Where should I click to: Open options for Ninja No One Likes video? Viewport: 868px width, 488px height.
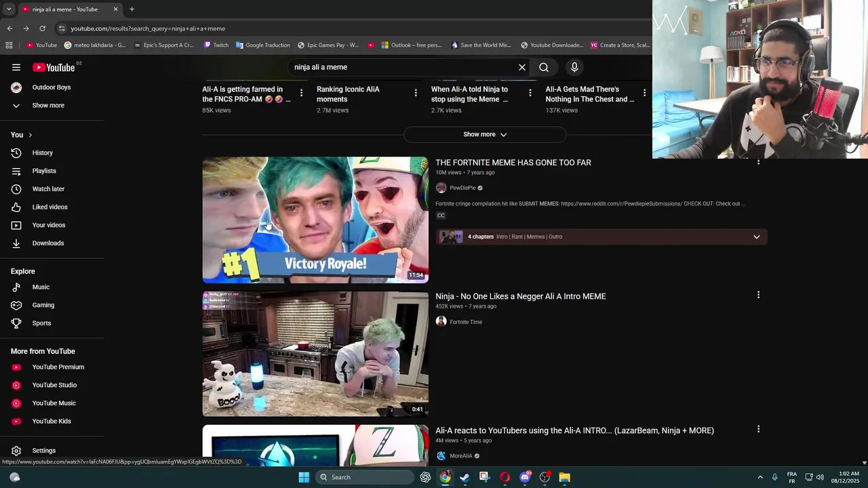tap(758, 295)
